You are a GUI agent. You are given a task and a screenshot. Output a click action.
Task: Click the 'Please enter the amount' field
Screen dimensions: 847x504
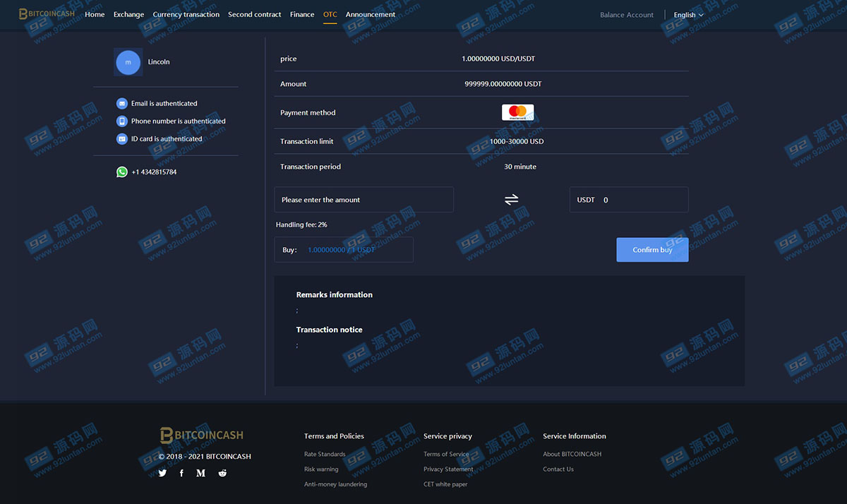tap(364, 200)
